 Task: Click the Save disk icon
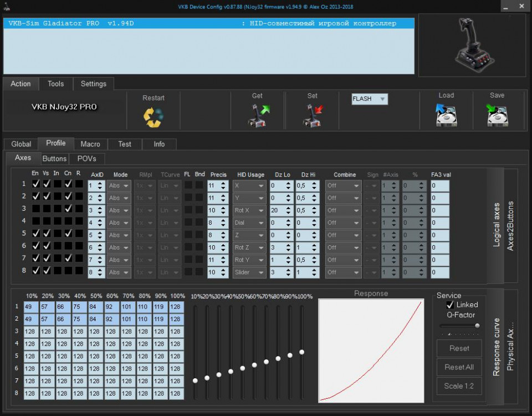[x=497, y=115]
